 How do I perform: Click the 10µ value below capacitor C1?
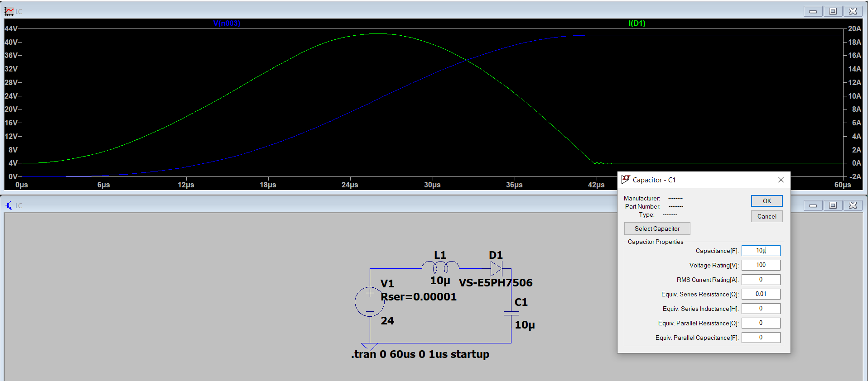click(x=525, y=325)
